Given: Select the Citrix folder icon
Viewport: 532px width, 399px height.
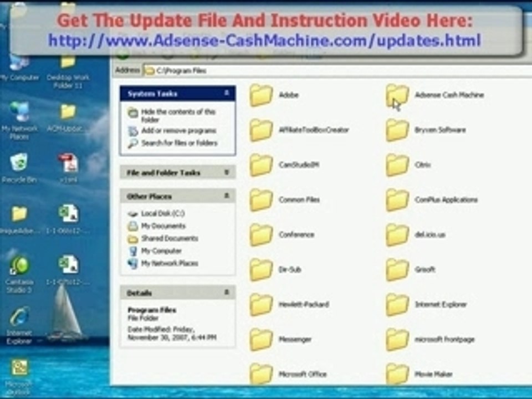Looking at the screenshot, I should click(397, 165).
